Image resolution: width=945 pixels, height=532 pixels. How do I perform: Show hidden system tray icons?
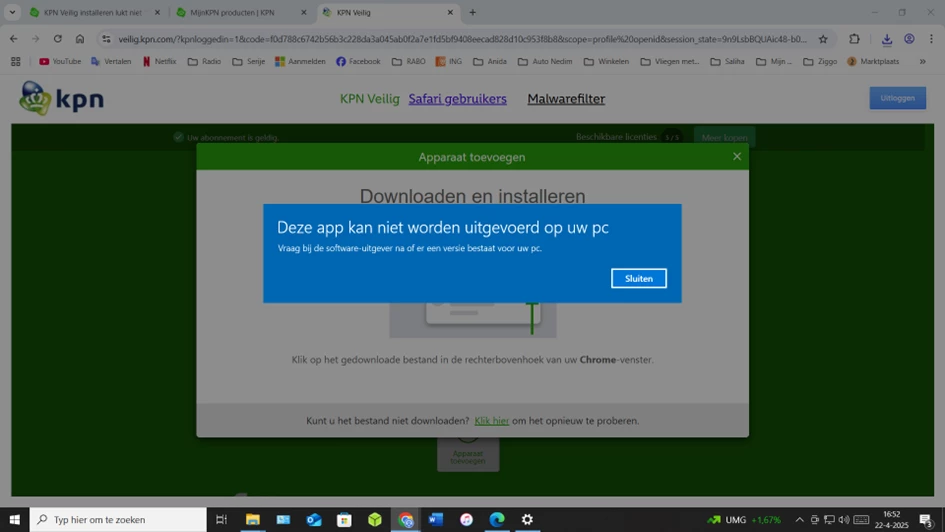799,519
